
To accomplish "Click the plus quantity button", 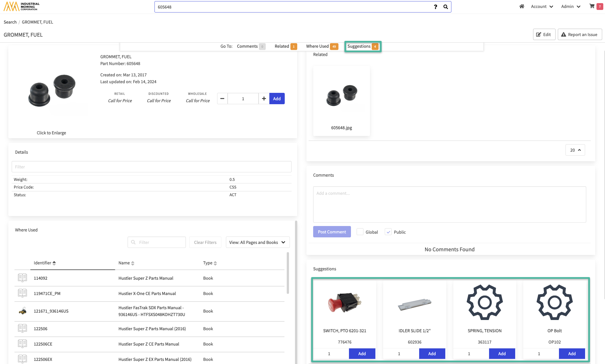I will click(264, 99).
